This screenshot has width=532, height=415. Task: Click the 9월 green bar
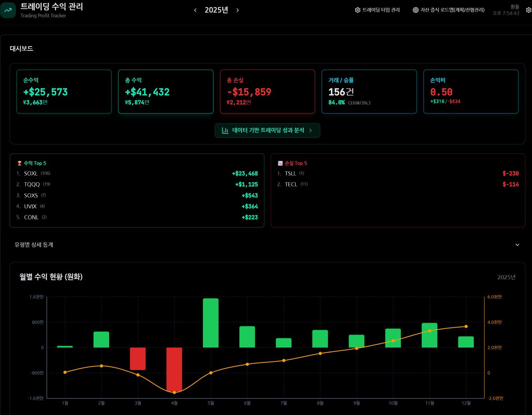pyautogui.click(x=356, y=341)
